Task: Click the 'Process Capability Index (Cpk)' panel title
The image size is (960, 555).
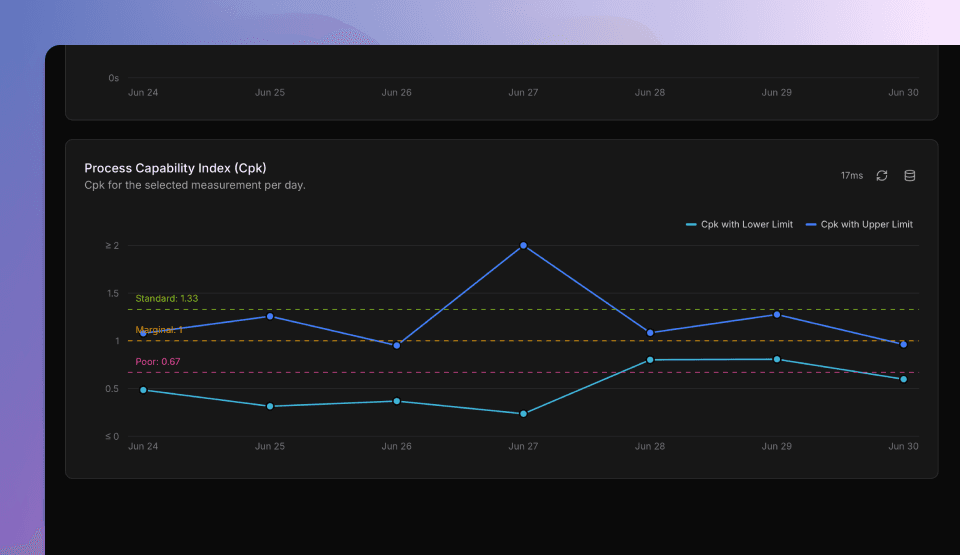Action: click(175, 168)
